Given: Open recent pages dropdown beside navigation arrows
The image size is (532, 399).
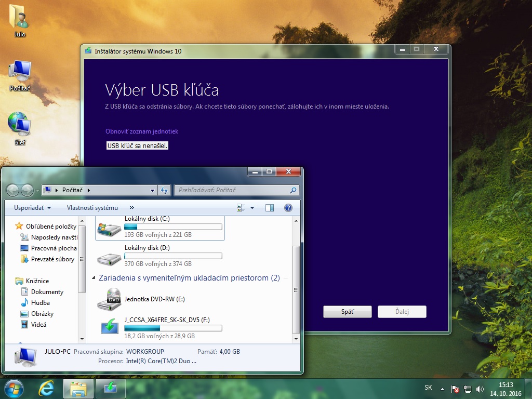Looking at the screenshot, I should [x=37, y=191].
